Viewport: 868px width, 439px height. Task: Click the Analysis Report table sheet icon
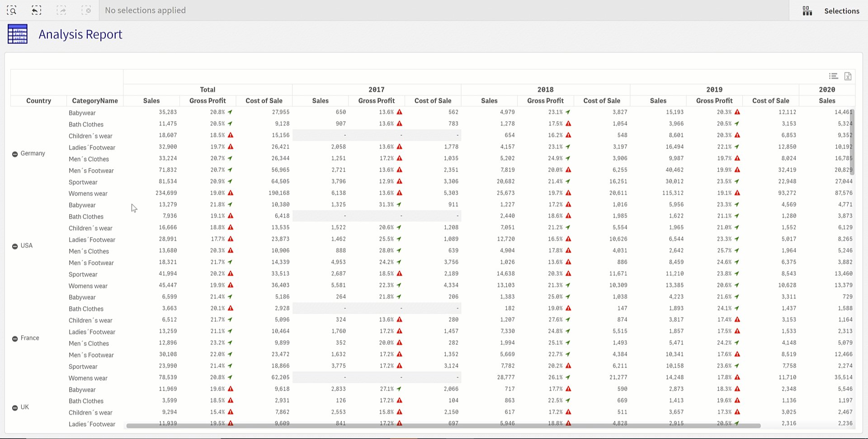coord(18,34)
